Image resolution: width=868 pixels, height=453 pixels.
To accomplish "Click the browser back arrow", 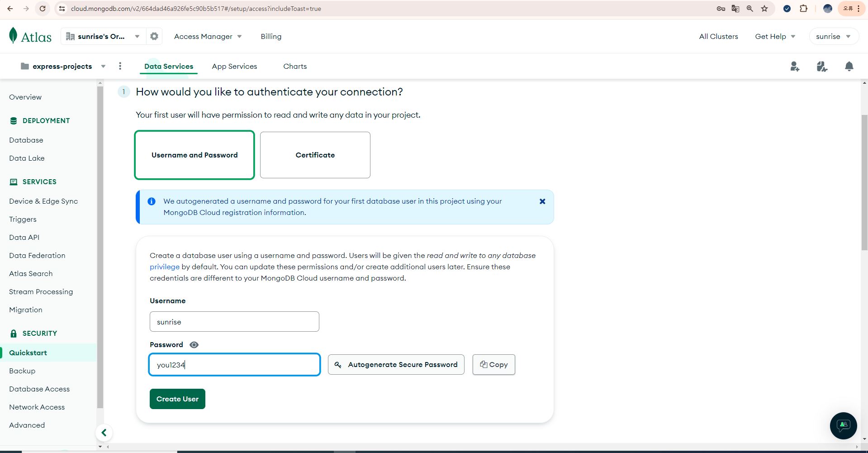I will 10,9.
